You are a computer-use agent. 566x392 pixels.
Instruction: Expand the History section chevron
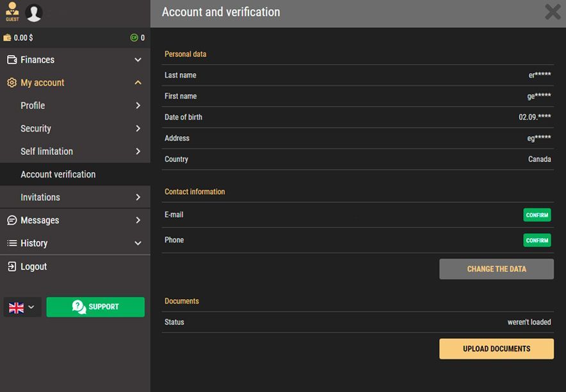tap(138, 243)
